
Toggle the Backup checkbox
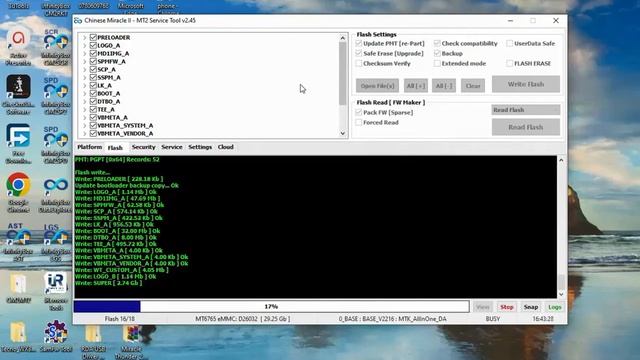point(437,53)
